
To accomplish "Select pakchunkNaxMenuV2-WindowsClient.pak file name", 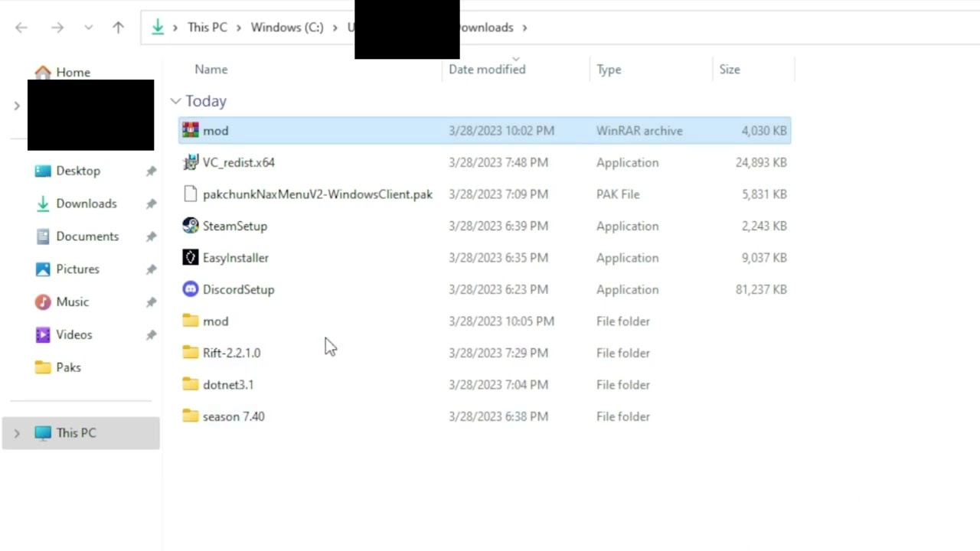I will click(x=318, y=194).
